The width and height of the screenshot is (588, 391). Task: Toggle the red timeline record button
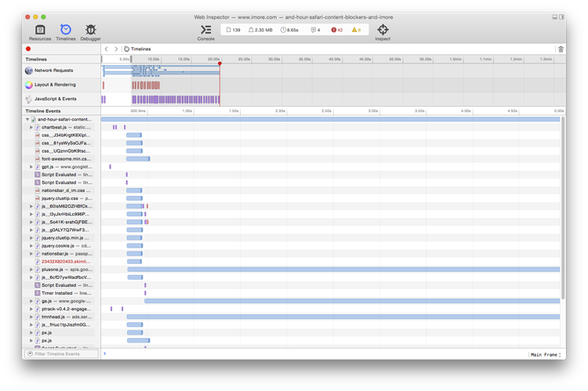(x=28, y=49)
